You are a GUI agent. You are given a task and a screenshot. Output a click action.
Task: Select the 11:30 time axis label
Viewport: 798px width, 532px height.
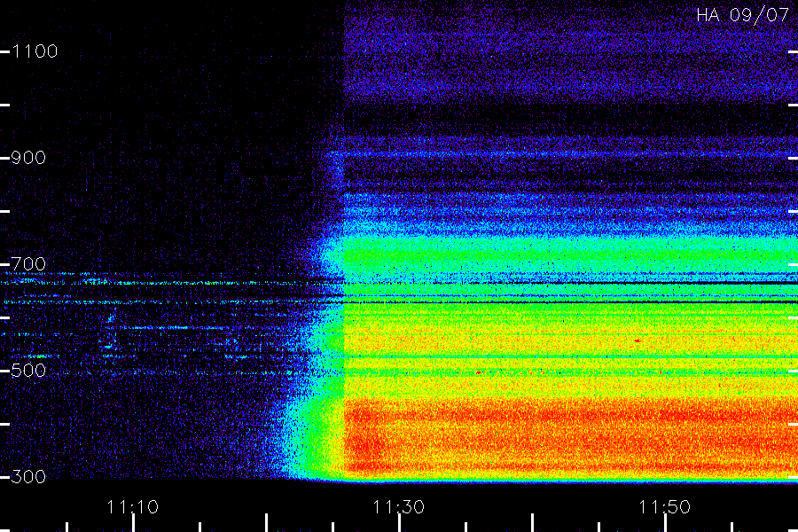click(x=398, y=507)
